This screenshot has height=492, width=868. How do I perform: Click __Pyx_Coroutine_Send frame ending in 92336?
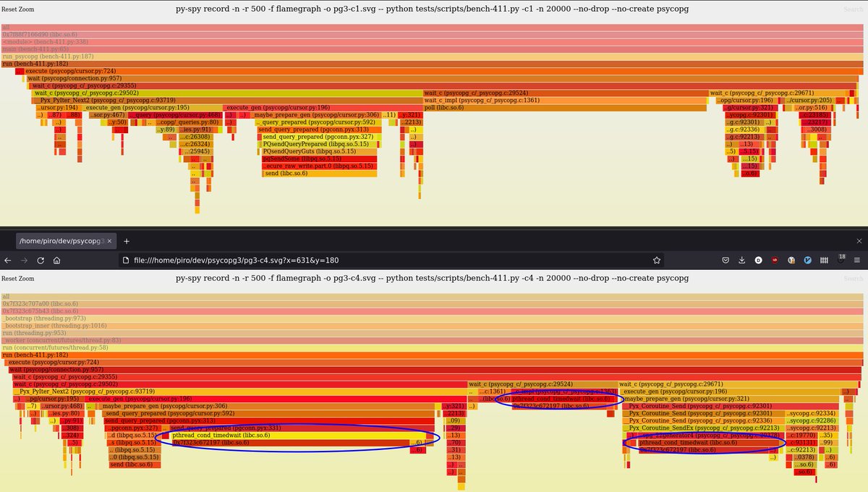pyautogui.click(x=703, y=420)
